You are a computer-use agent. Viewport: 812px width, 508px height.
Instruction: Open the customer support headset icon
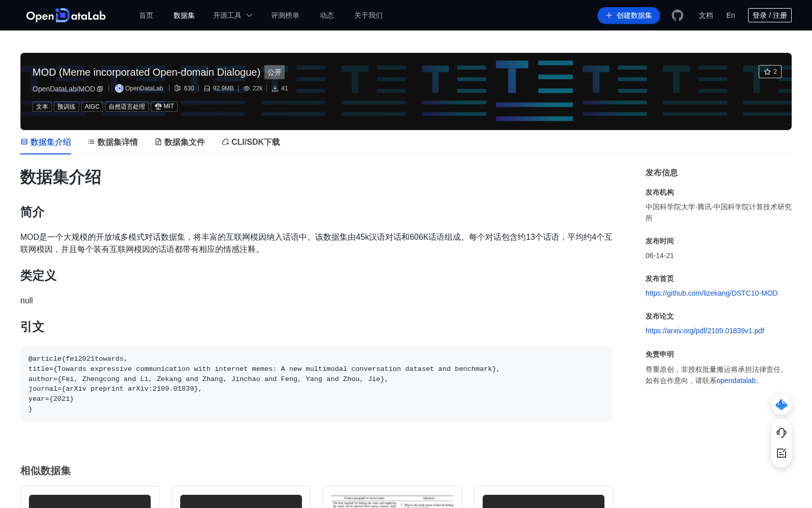782,432
